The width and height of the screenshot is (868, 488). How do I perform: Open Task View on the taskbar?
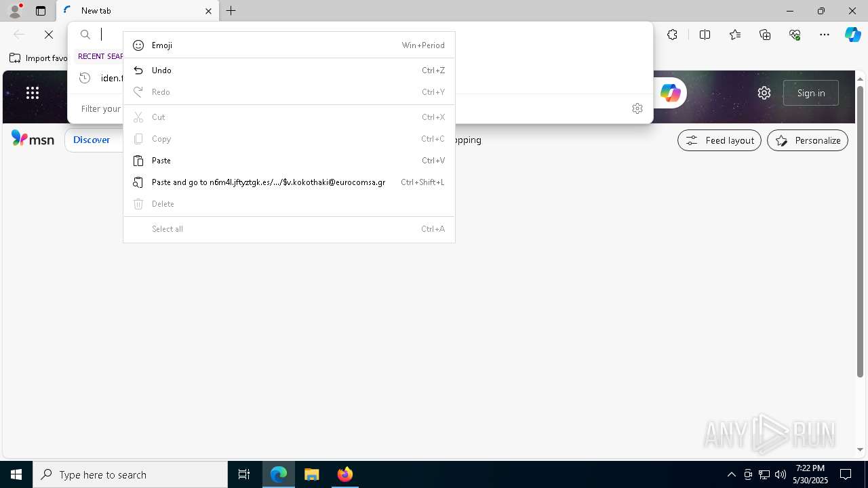pos(244,474)
